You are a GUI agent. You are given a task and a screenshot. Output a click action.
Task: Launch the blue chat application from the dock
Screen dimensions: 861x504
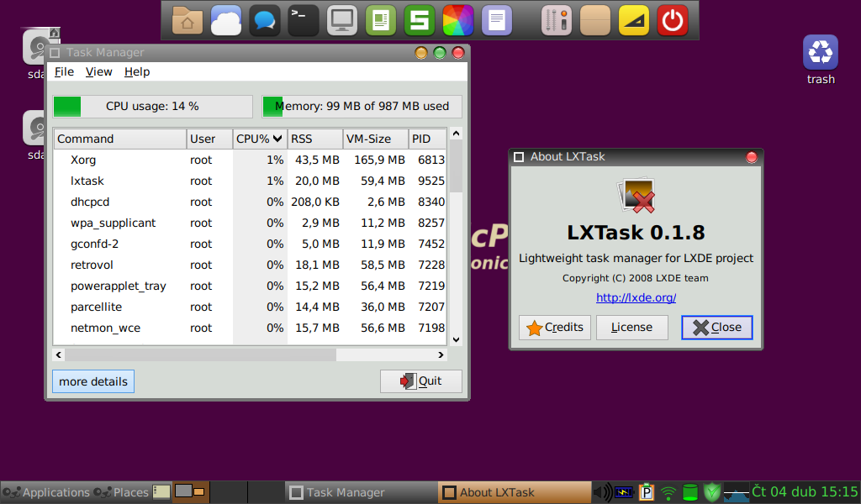click(264, 19)
